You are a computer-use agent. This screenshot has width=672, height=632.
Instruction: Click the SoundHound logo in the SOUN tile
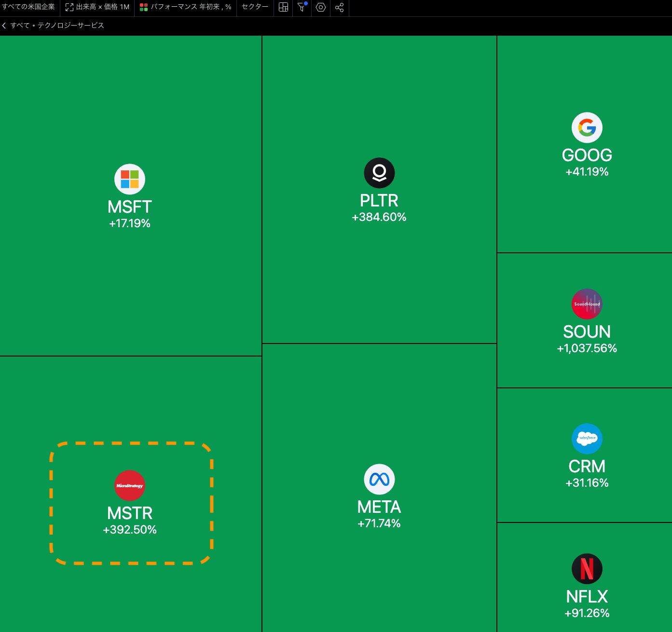tap(587, 304)
